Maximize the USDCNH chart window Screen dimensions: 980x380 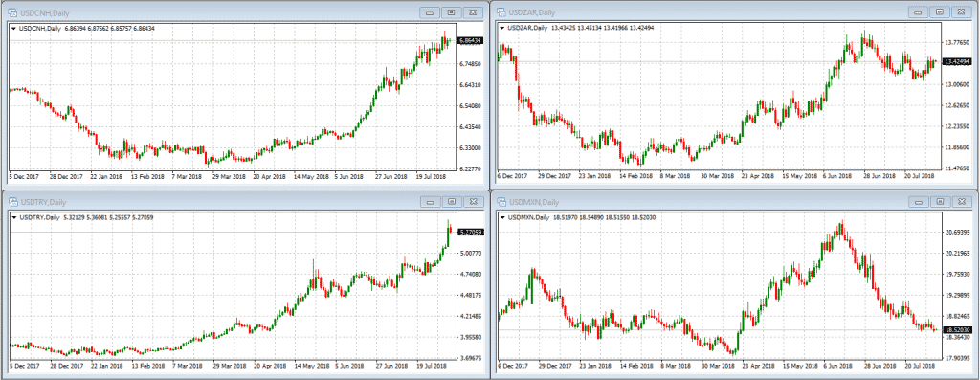pos(452,12)
